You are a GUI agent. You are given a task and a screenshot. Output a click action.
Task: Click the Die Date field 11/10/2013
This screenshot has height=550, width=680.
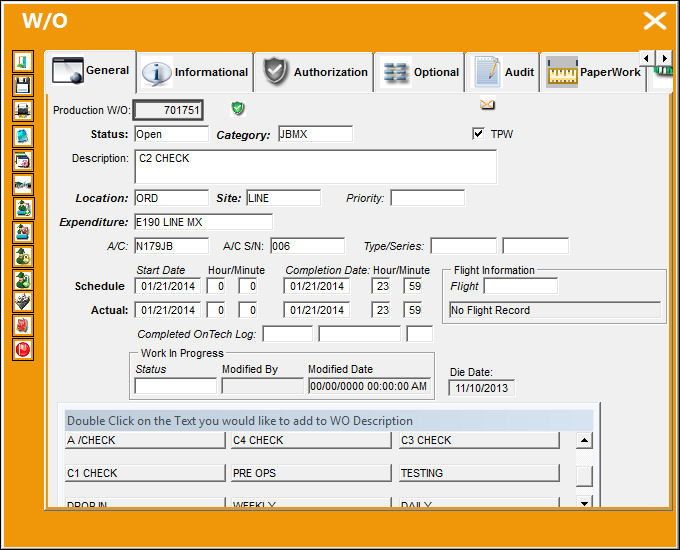click(481, 388)
